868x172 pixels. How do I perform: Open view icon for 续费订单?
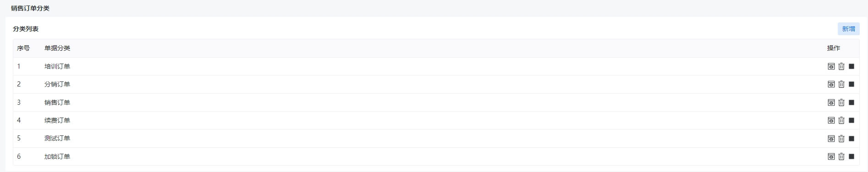point(831,120)
